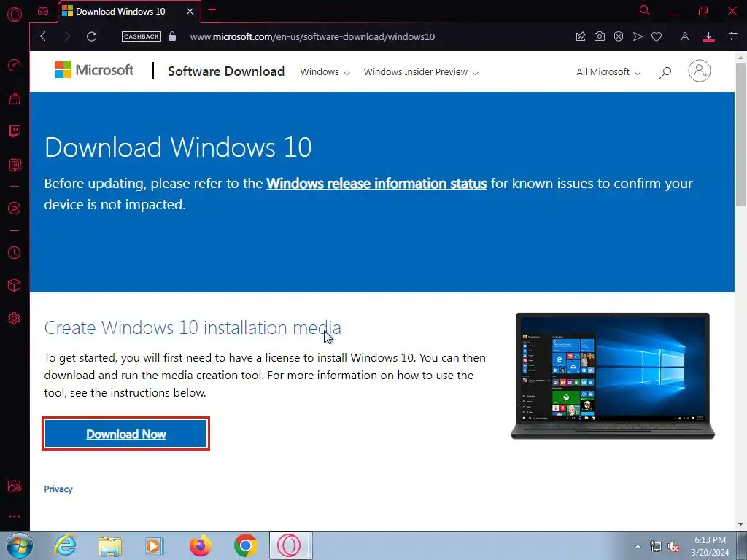Viewport: 747px width, 560px height.
Task: Go back to previous page
Action: coord(43,36)
